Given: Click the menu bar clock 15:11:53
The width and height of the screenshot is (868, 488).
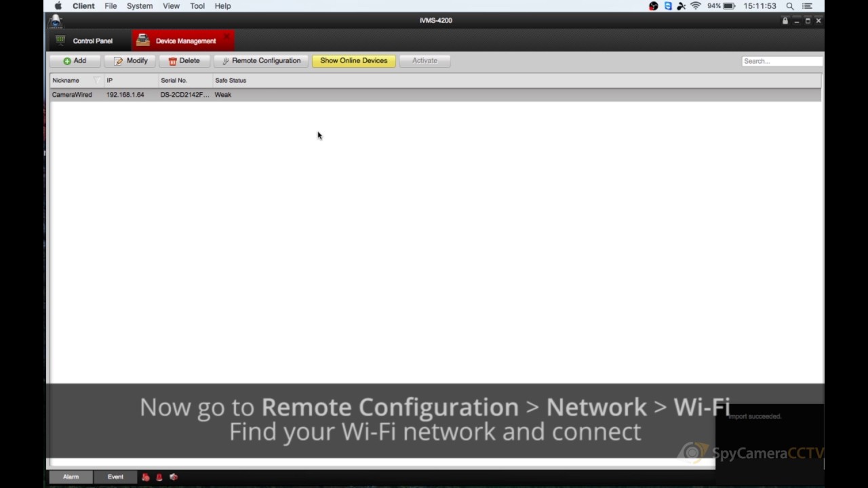Looking at the screenshot, I should click(x=759, y=6).
